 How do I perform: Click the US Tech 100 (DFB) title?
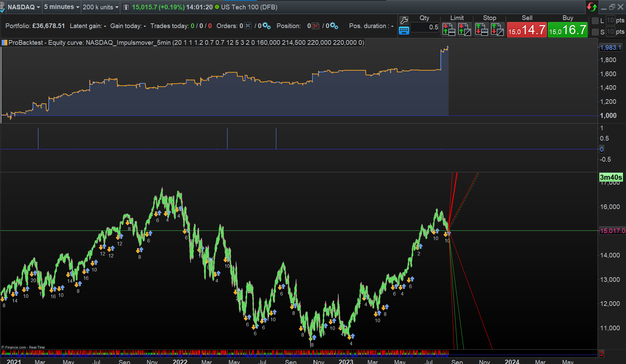249,7
